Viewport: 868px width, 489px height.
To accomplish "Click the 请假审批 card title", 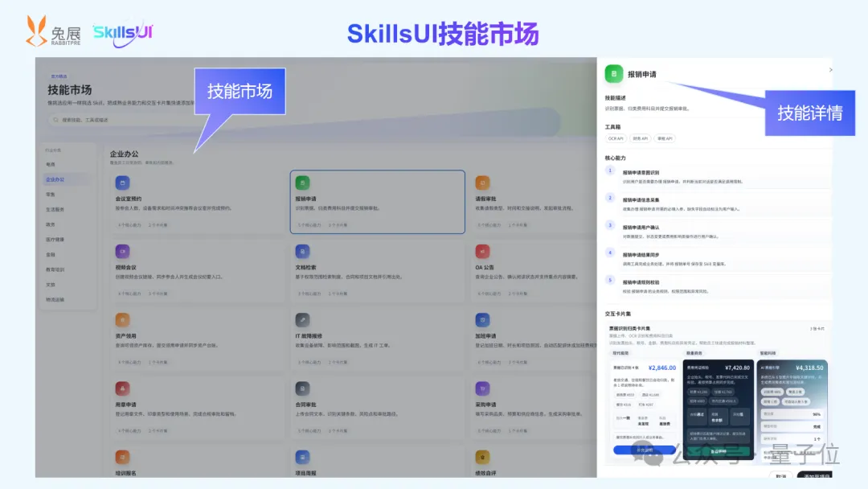I will click(x=485, y=199).
